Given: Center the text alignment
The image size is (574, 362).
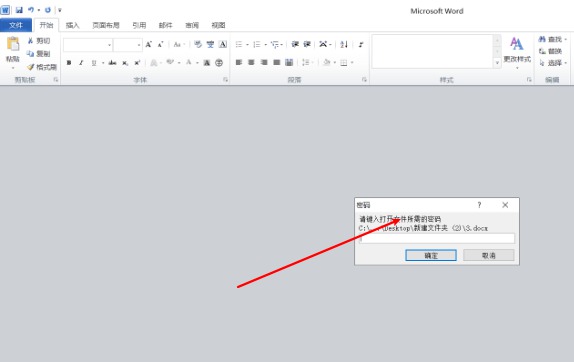Looking at the screenshot, I should [251, 63].
